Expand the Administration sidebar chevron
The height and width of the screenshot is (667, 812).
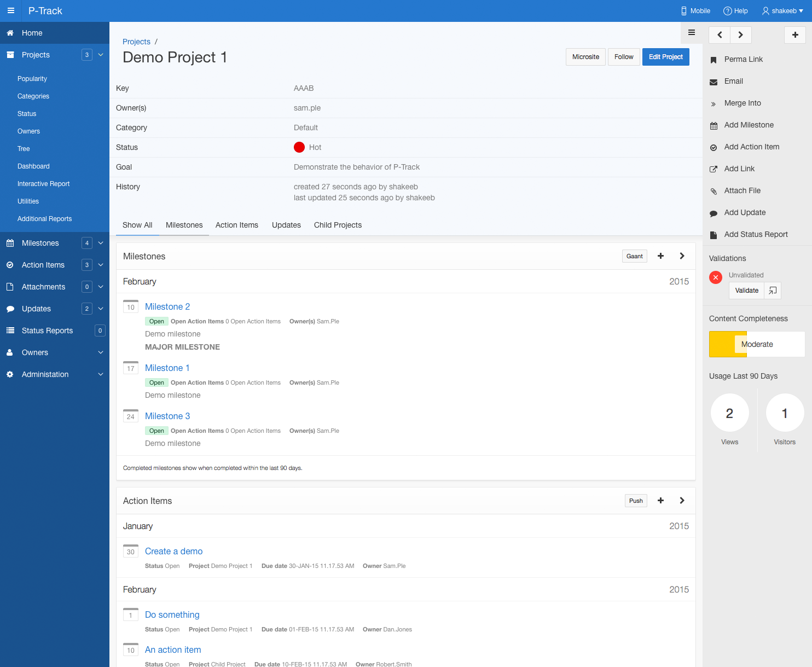click(x=101, y=374)
